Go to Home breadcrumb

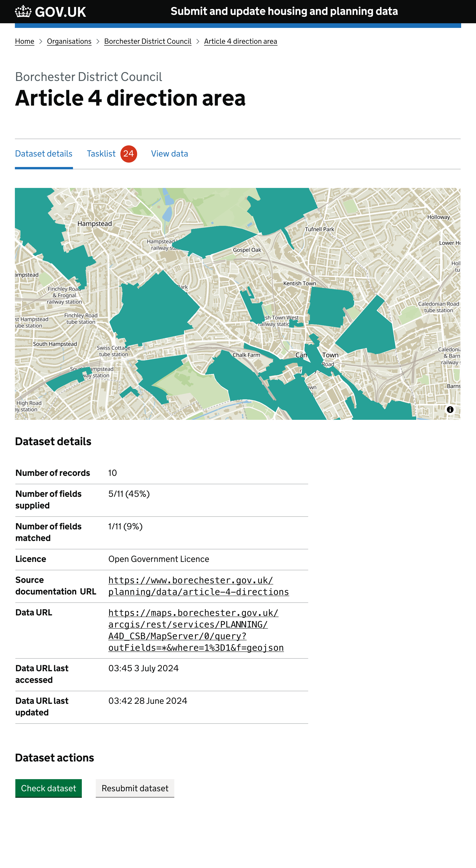coord(25,41)
